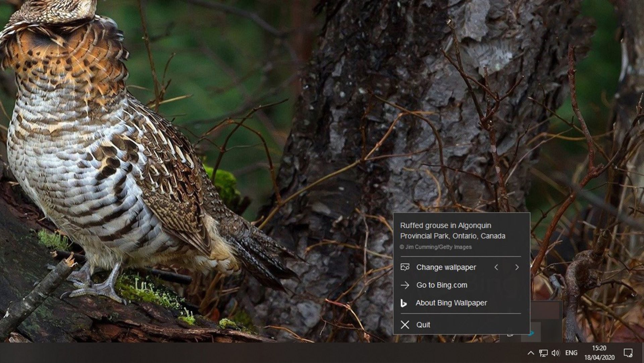The height and width of the screenshot is (363, 644).
Task: Open the Action Center notification icon
Action: (628, 353)
